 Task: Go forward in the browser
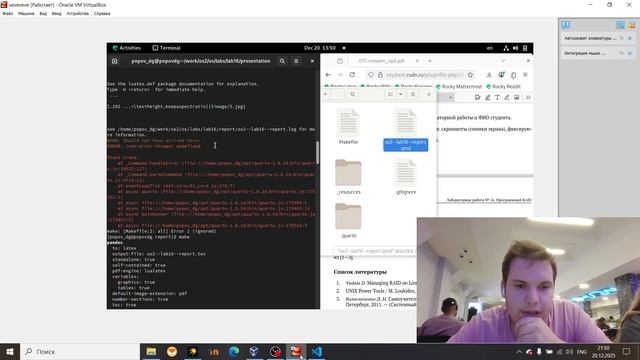340,75
